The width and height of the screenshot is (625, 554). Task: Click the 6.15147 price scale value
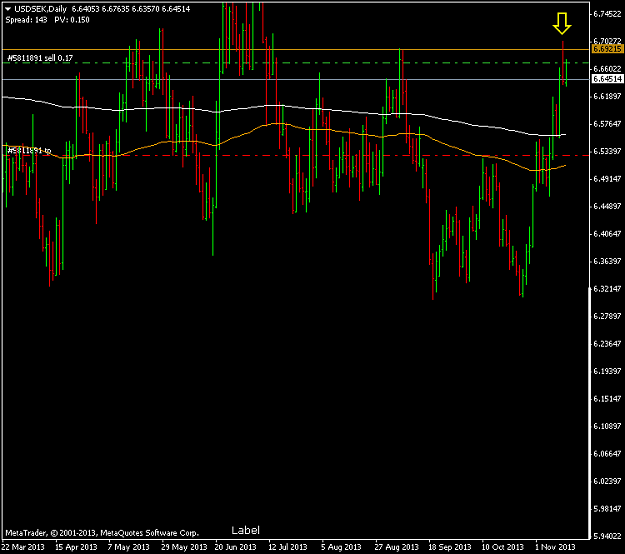coord(607,399)
